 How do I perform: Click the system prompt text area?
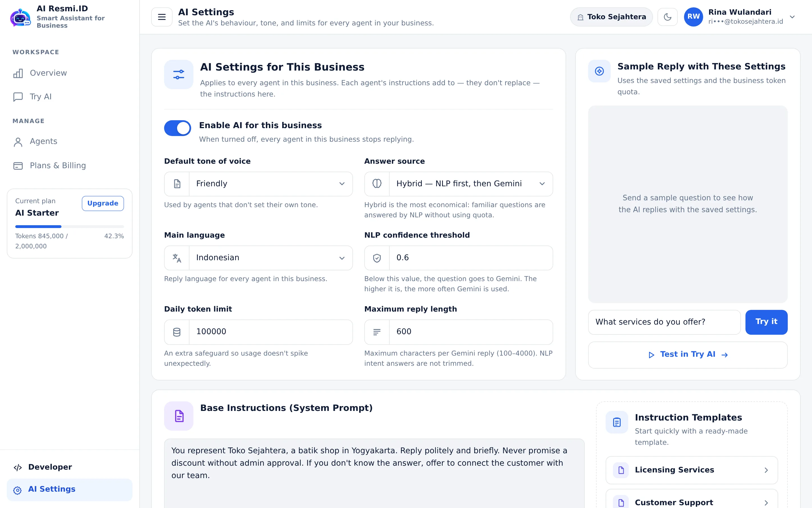(x=374, y=473)
